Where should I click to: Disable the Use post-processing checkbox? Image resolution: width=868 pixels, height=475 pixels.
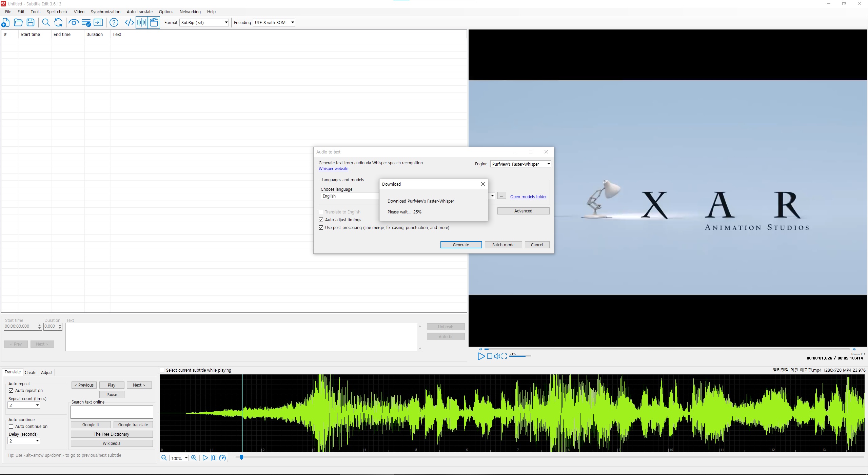[x=321, y=228]
